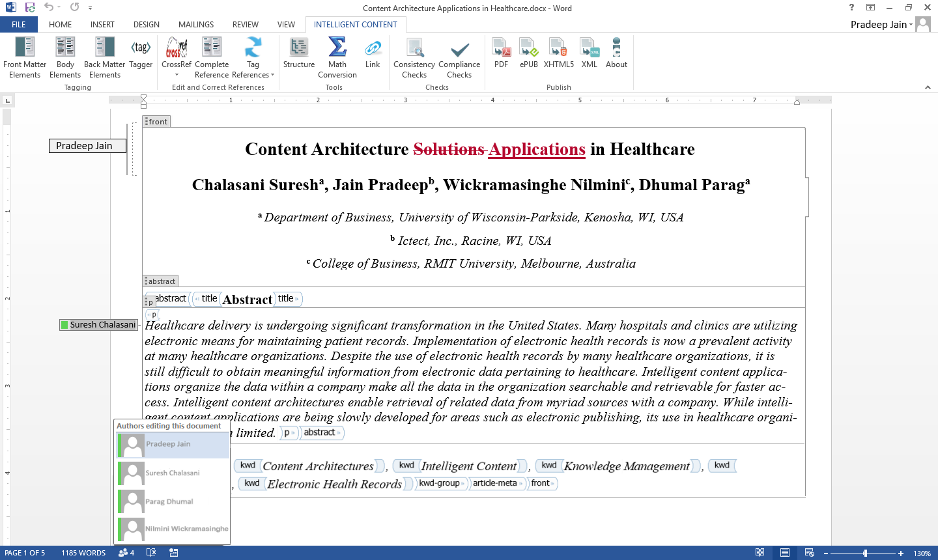
Task: Open the FILE tab
Action: click(x=19, y=25)
